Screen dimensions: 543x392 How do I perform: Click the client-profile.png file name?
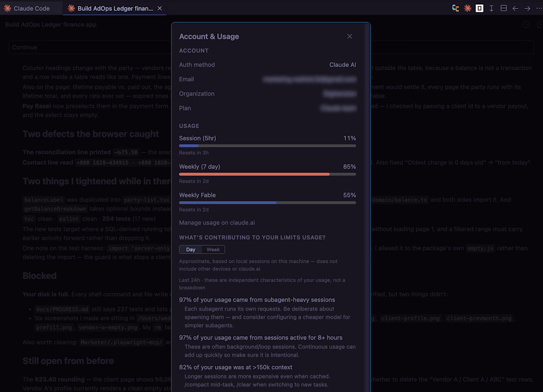[x=410, y=319]
